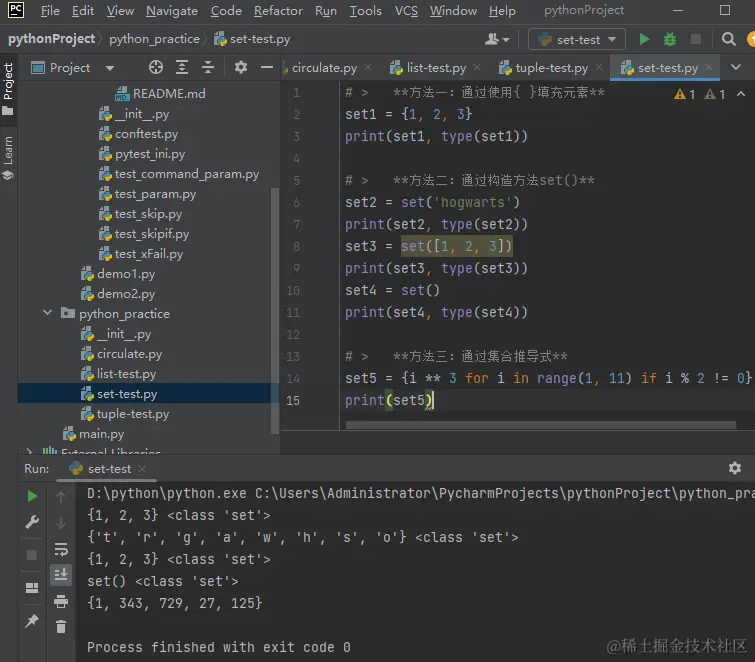The width and height of the screenshot is (755, 662).
Task: Run set-test with the green toolbar play icon
Action: [644, 39]
